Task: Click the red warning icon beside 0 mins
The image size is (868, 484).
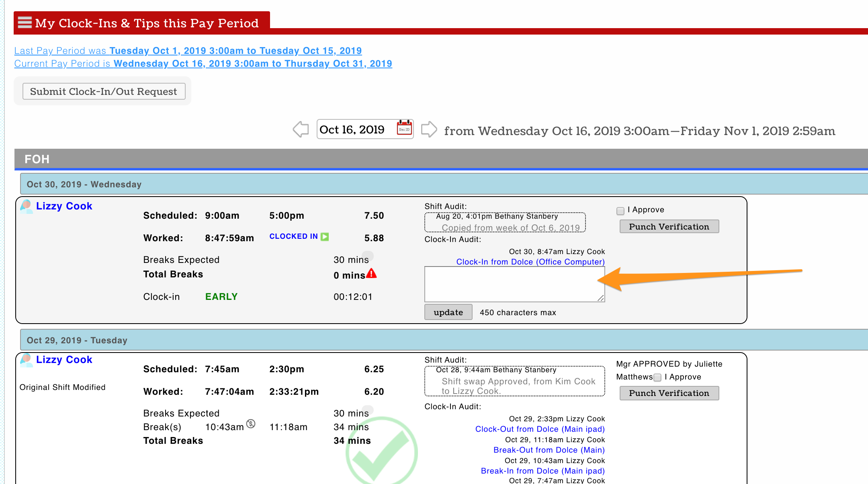Action: [x=372, y=274]
